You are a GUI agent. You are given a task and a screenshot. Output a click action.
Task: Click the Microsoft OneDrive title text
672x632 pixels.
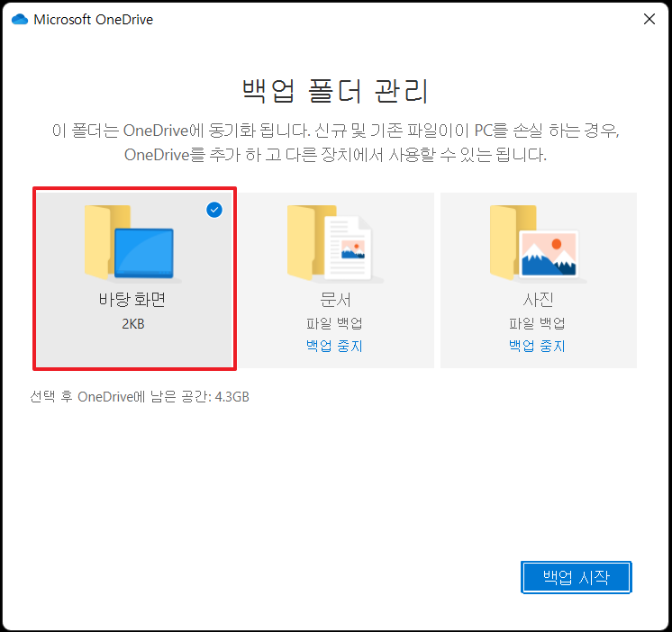click(94, 19)
